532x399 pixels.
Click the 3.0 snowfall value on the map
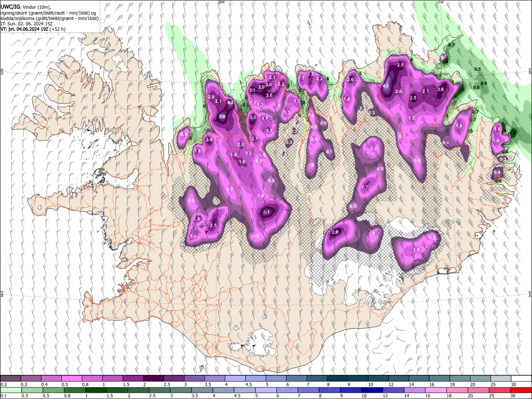point(268,85)
